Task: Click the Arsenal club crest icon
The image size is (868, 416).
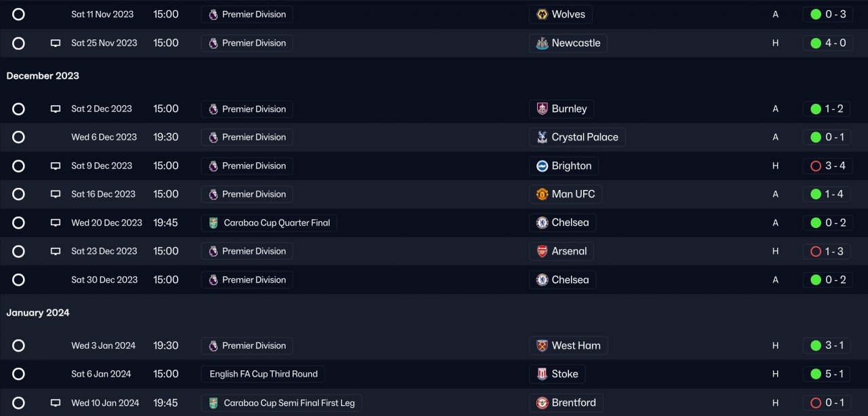Action: [542, 251]
